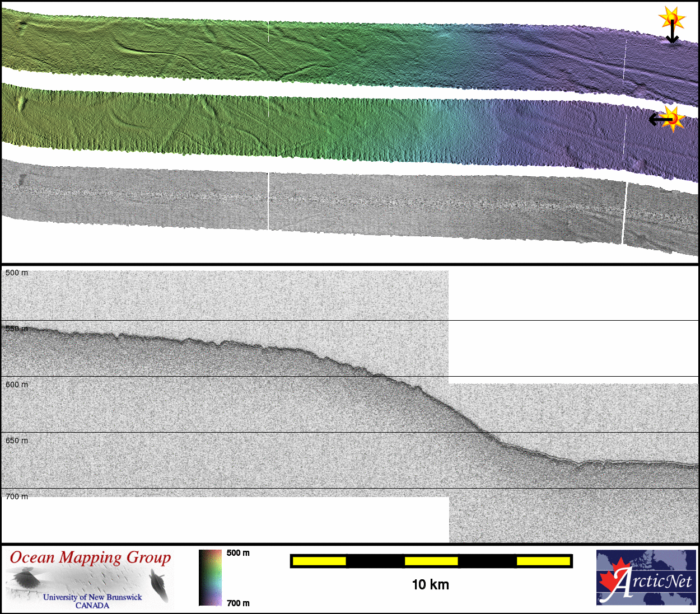The height and width of the screenshot is (614, 700).
Task: Click the 10 km scale bar label
Action: click(x=430, y=585)
